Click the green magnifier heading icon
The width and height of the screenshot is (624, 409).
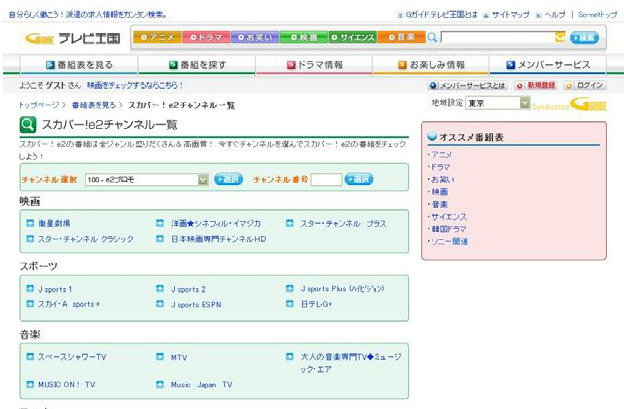point(28,125)
